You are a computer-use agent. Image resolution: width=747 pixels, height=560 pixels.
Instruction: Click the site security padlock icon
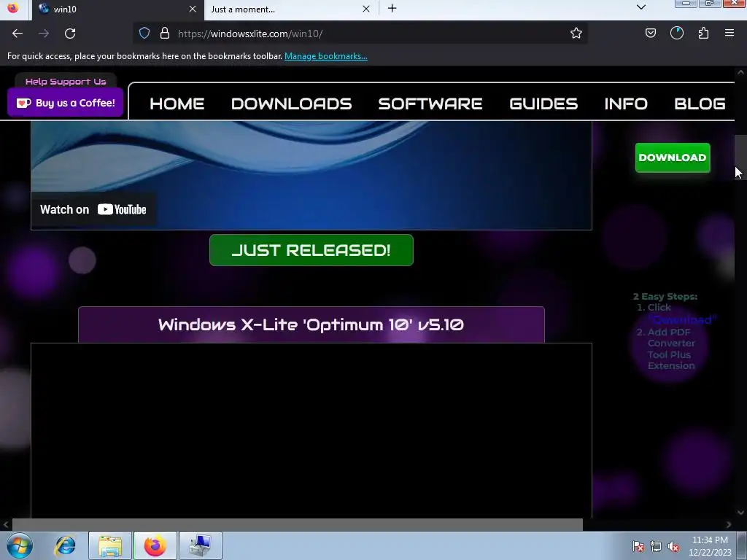(165, 34)
